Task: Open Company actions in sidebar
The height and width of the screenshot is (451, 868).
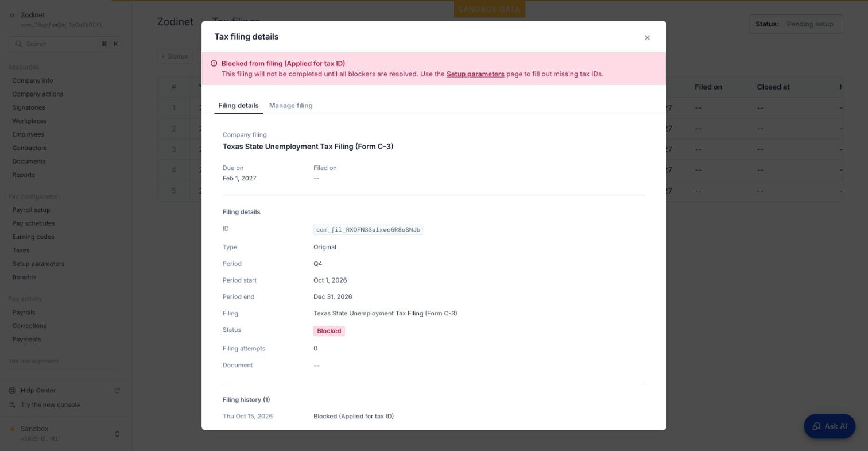Action: pyautogui.click(x=38, y=94)
